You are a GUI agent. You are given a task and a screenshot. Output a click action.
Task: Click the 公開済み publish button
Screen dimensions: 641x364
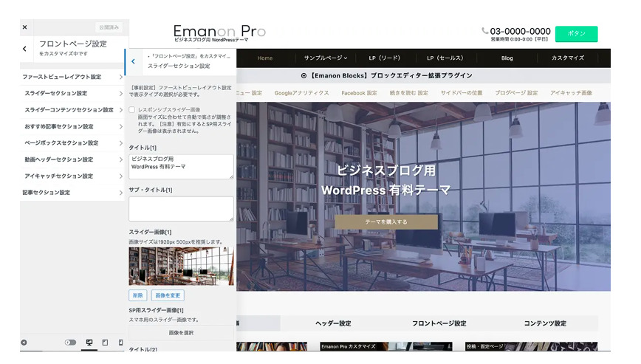point(109,27)
